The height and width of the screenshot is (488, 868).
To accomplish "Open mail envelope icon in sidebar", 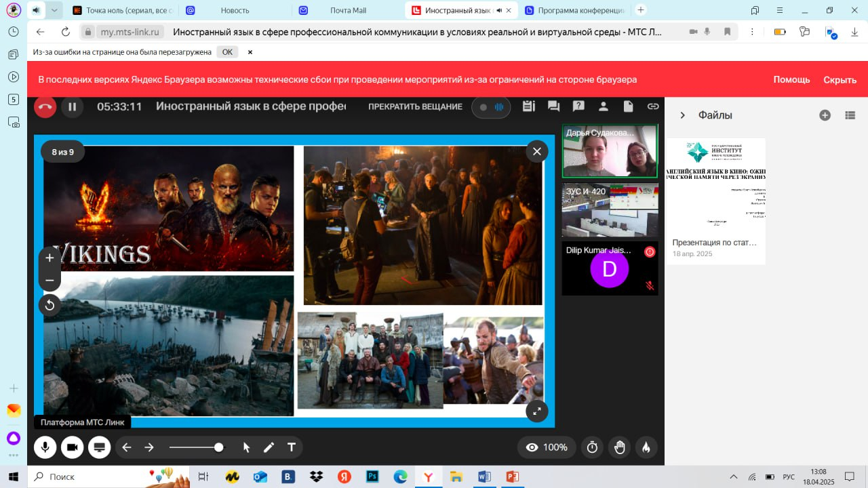I will point(14,410).
